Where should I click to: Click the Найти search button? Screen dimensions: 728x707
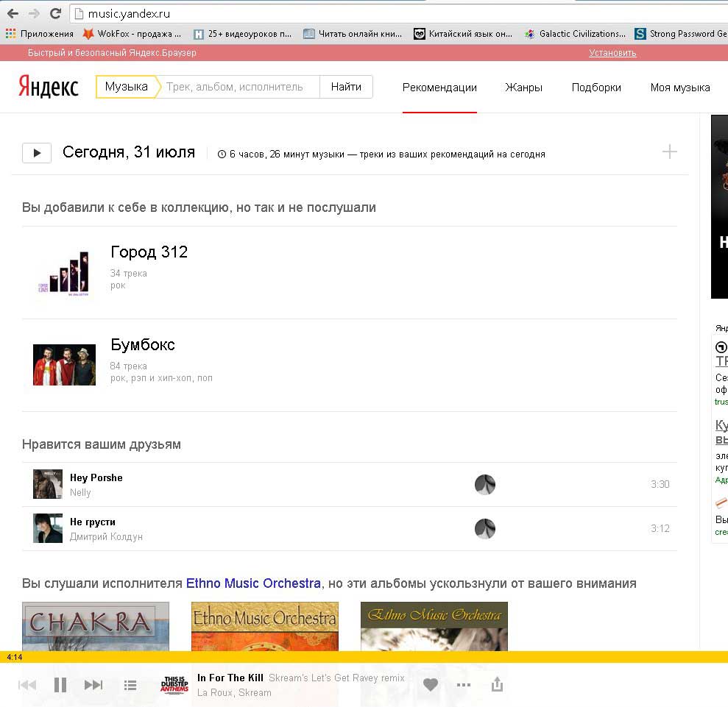346,87
